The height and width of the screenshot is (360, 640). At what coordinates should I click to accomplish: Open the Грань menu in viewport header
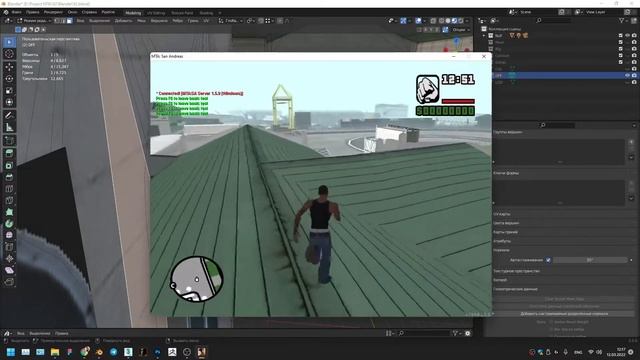[193, 20]
